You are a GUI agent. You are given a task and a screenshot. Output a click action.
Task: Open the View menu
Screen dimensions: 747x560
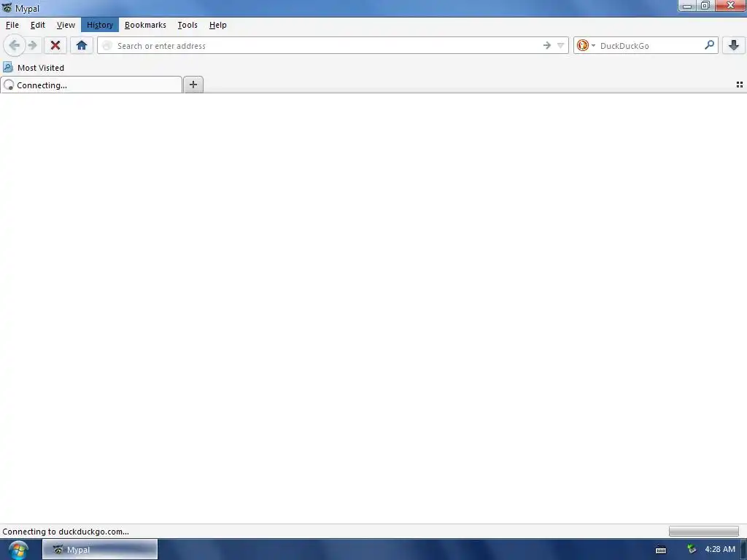(66, 25)
